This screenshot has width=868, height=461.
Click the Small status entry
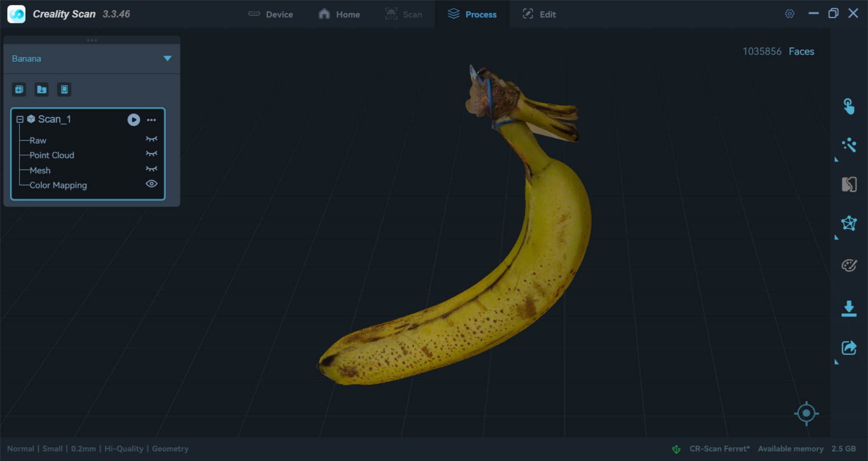(52, 449)
